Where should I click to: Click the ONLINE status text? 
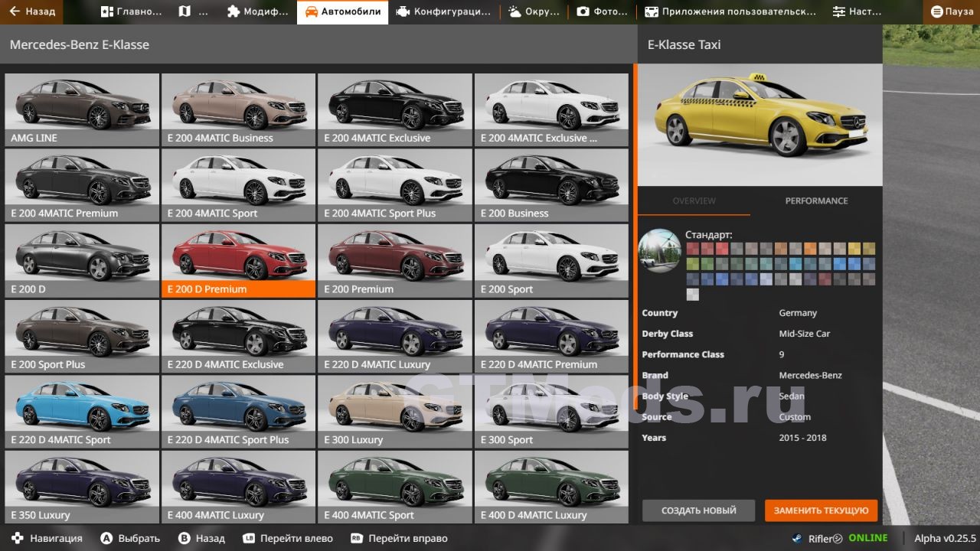(868, 538)
